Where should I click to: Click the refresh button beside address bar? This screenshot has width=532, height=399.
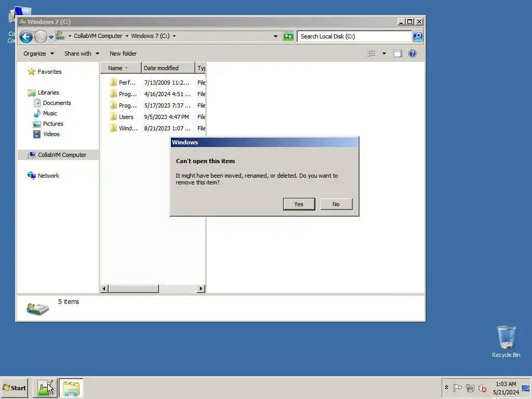pyautogui.click(x=288, y=36)
